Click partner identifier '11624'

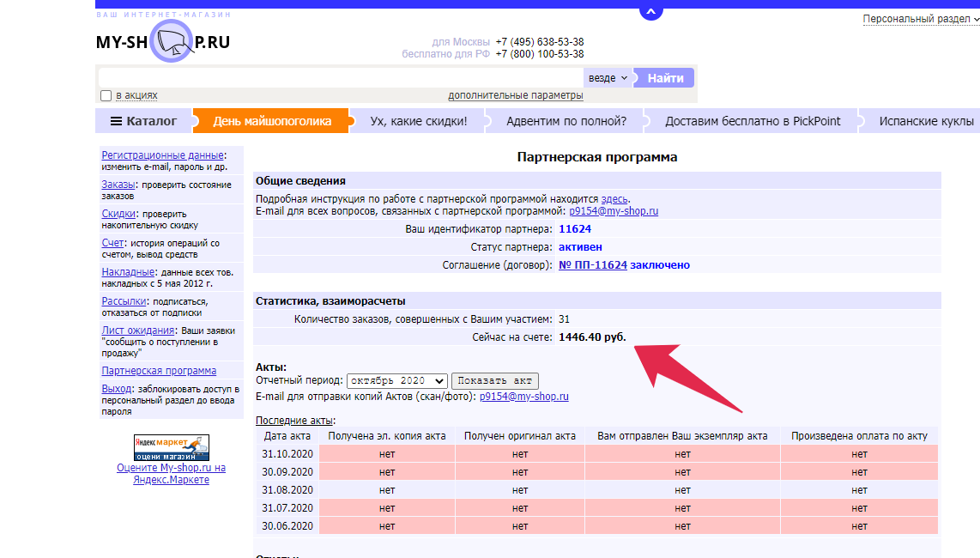(x=575, y=229)
